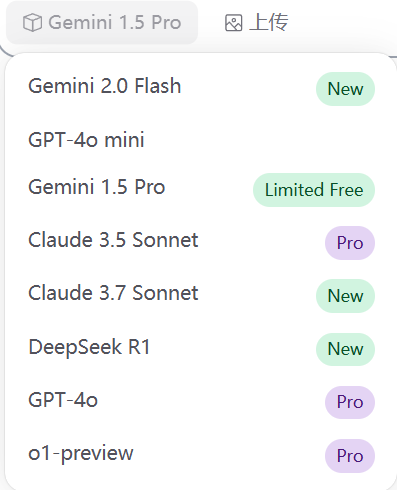Click the New badge next to DeepSeek R1

point(345,349)
